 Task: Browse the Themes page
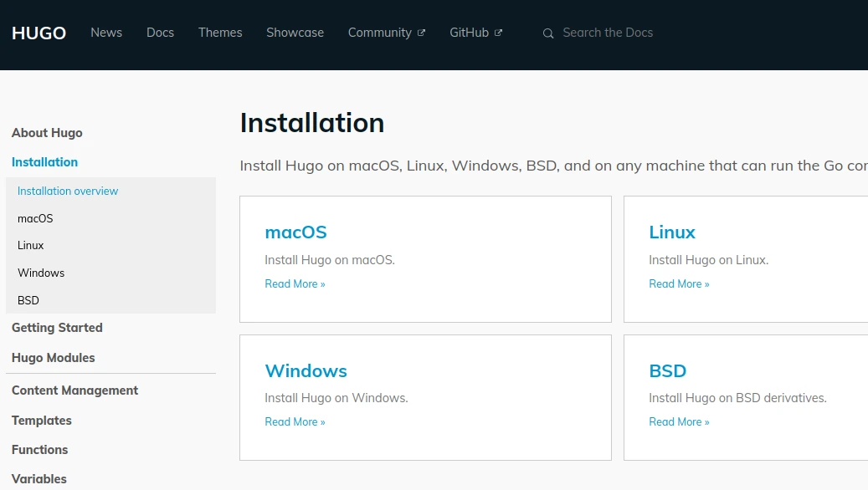click(x=220, y=33)
